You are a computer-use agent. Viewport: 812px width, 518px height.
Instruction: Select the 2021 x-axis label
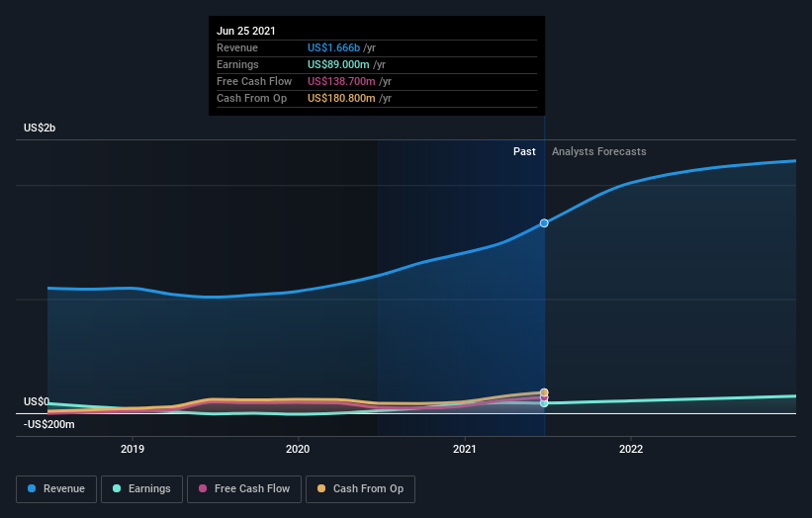click(465, 449)
